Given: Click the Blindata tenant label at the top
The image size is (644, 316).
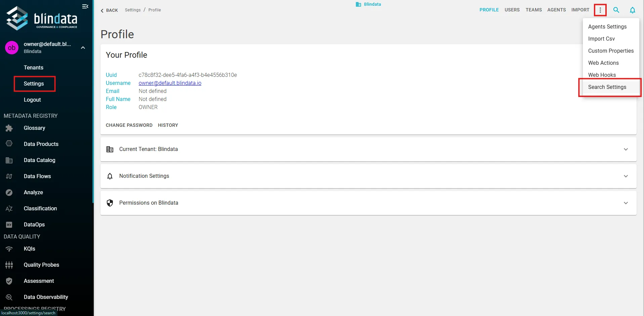Looking at the screenshot, I should tap(369, 4).
